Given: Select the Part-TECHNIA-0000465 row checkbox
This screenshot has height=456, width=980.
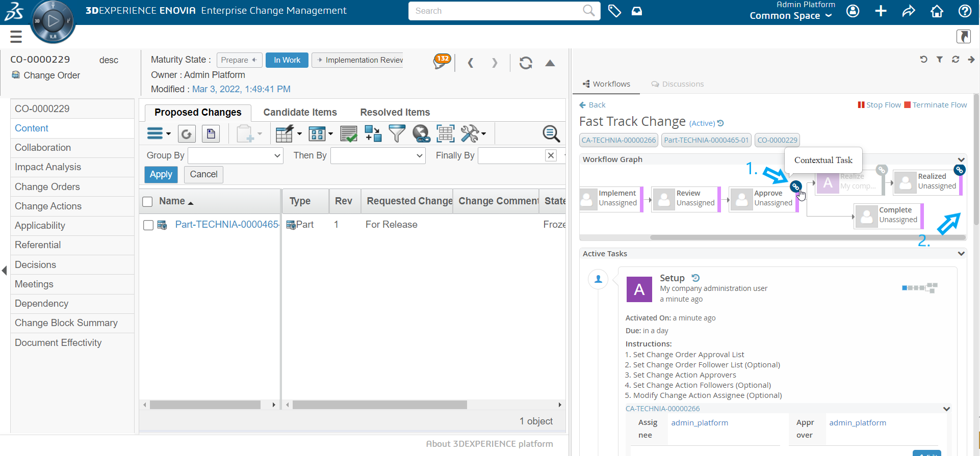Looking at the screenshot, I should [148, 225].
